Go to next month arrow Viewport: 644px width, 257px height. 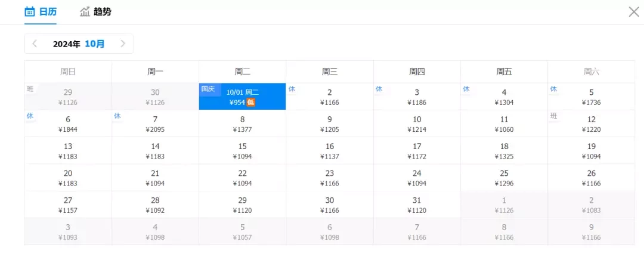click(x=122, y=44)
